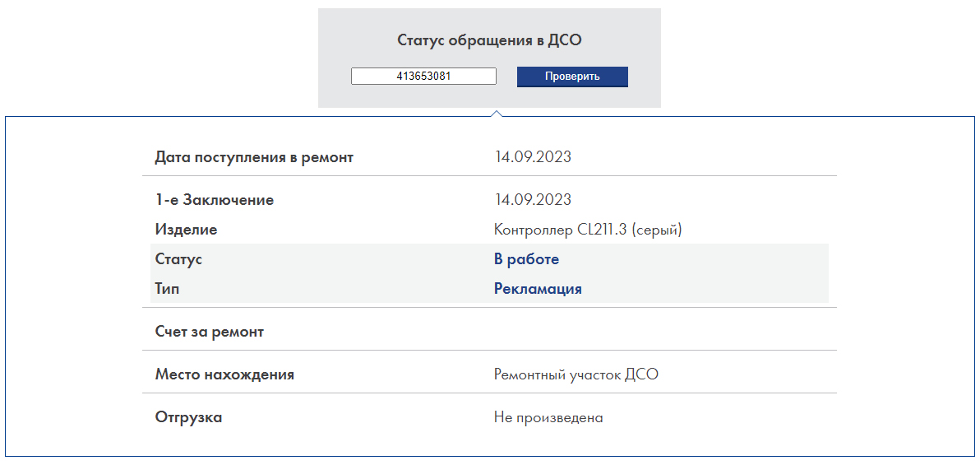Select the Статус row label
Viewport: 980px width, 465px height.
[x=178, y=259]
